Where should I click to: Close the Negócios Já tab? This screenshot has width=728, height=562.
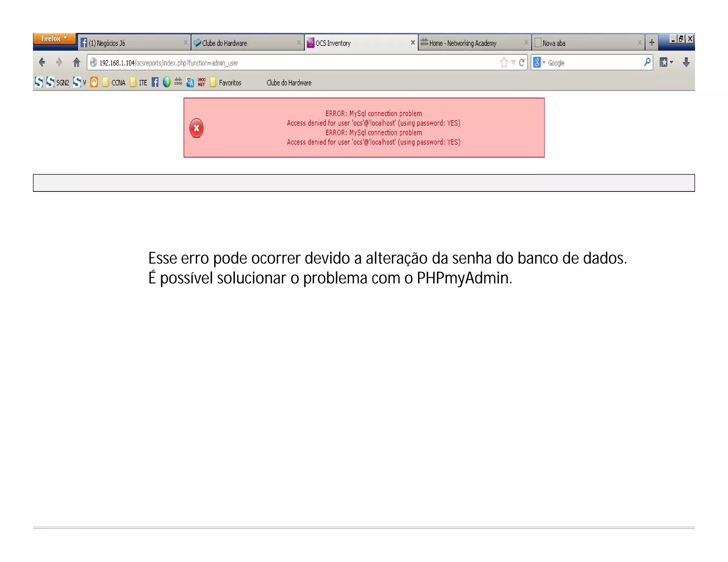pos(185,43)
